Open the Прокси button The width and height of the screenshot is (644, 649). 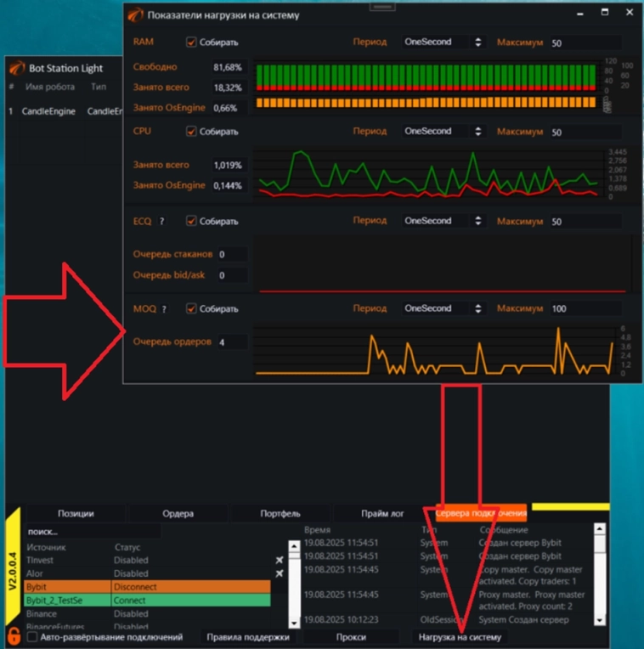pyautogui.click(x=351, y=637)
